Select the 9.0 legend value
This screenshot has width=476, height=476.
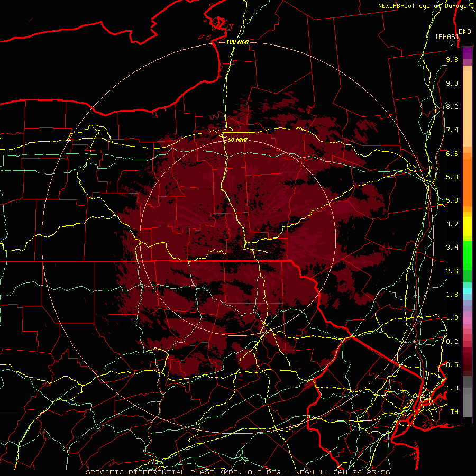(452, 83)
